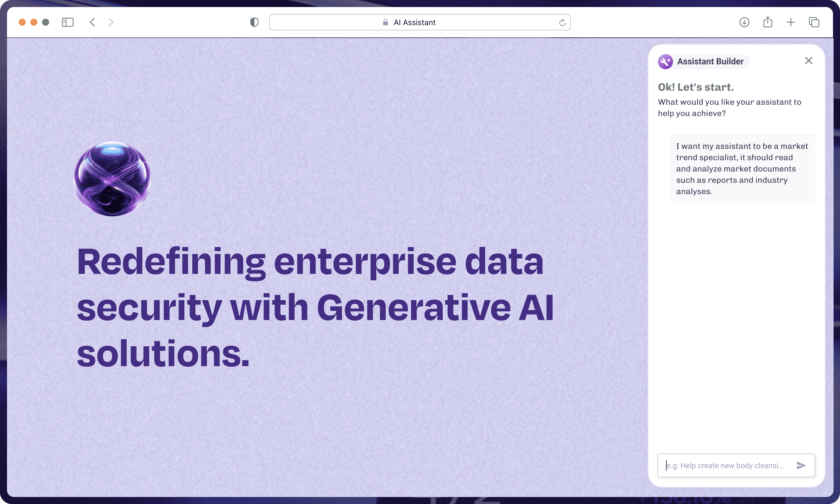This screenshot has width=840, height=504.
Task: Open the browser downloads icon
Action: click(x=744, y=22)
